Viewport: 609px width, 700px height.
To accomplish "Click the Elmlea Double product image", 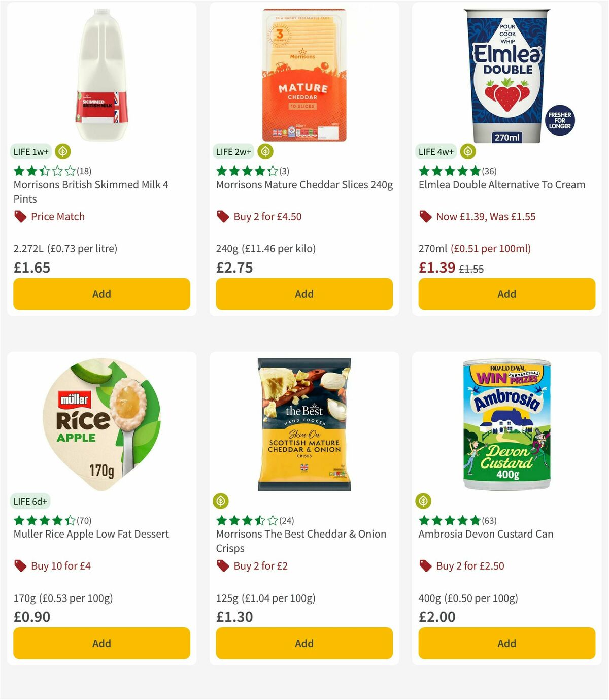I will 506,74.
